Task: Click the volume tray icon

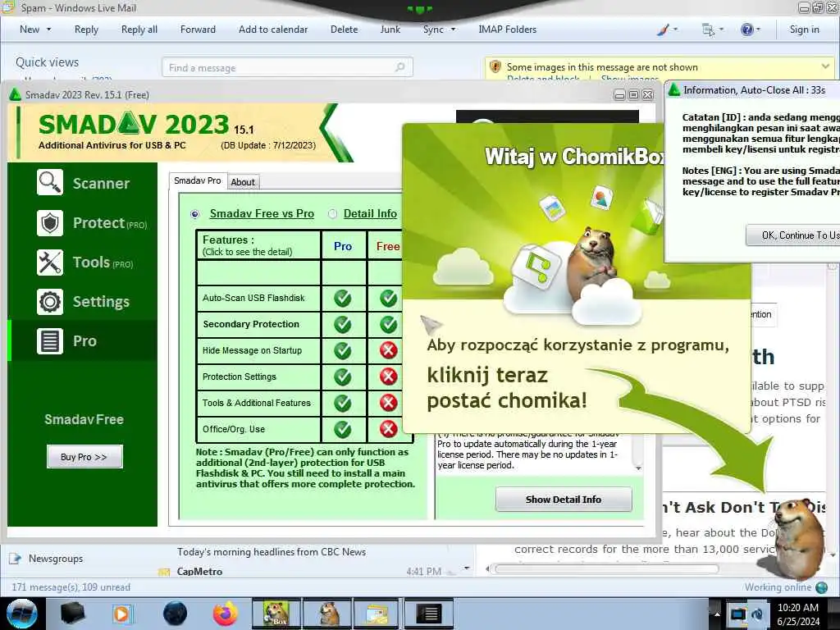Action: 757,614
